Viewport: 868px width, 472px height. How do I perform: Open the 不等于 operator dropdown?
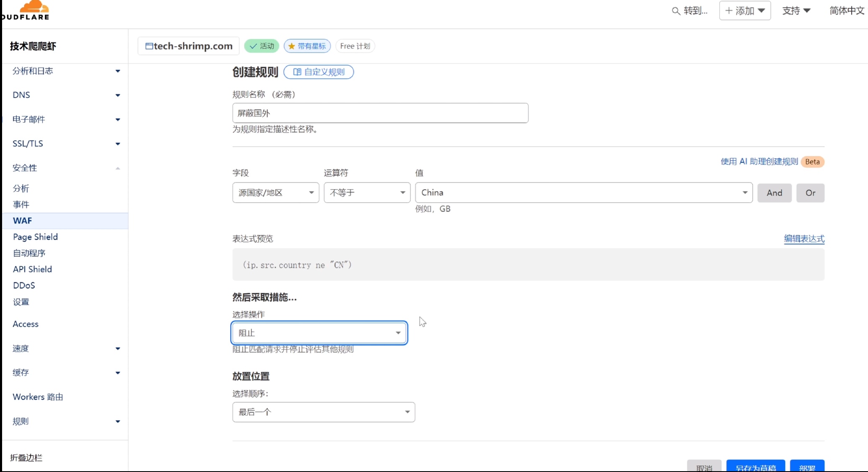(367, 193)
